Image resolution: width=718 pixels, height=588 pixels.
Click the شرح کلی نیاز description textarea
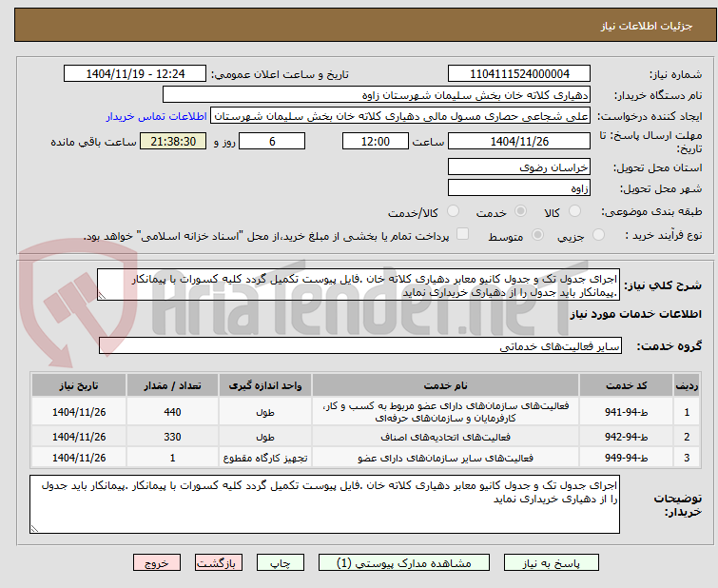(x=359, y=285)
